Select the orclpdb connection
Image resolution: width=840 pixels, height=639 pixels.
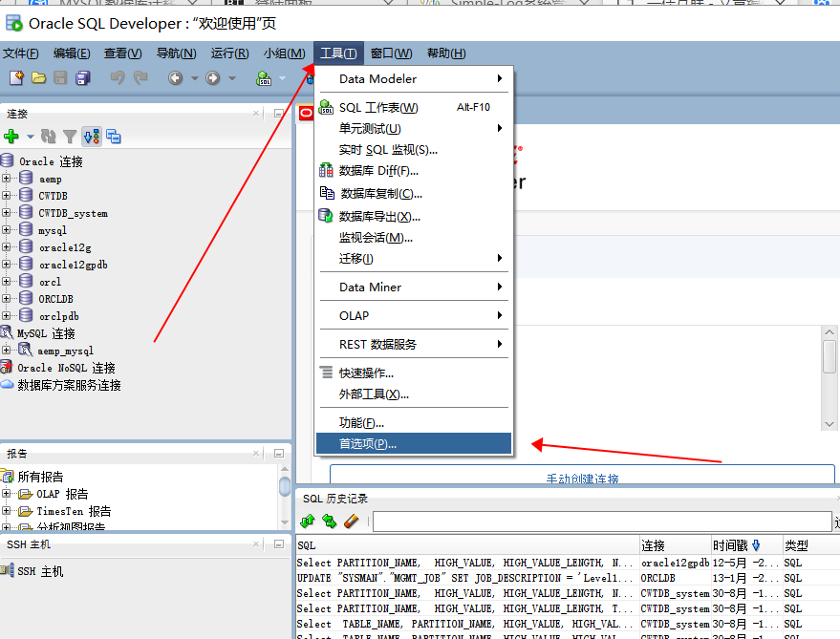coord(59,316)
